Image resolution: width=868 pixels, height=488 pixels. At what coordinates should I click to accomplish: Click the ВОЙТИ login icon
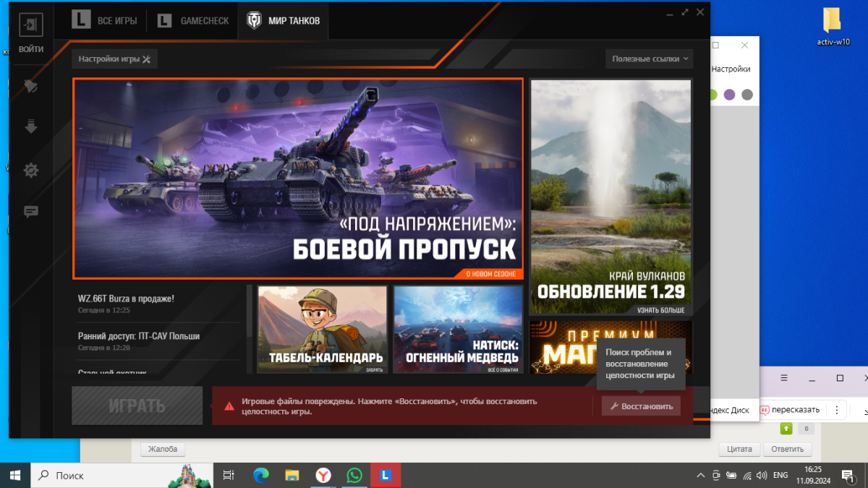pyautogui.click(x=31, y=25)
